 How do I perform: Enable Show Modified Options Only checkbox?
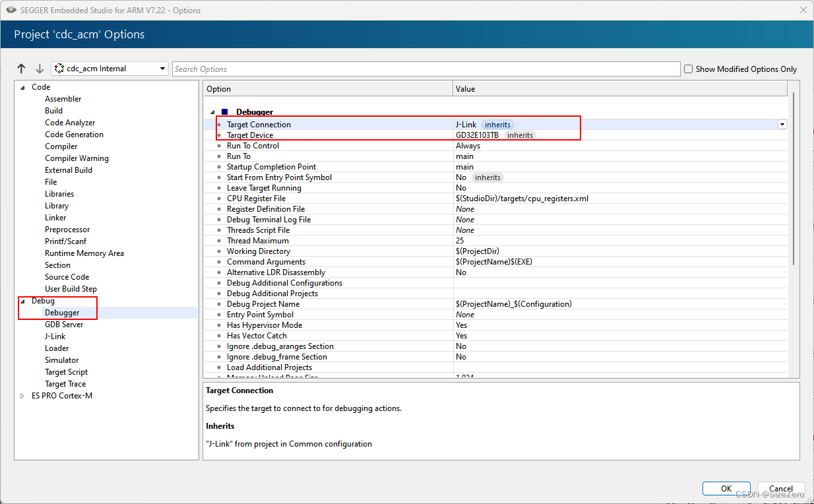pyautogui.click(x=689, y=69)
